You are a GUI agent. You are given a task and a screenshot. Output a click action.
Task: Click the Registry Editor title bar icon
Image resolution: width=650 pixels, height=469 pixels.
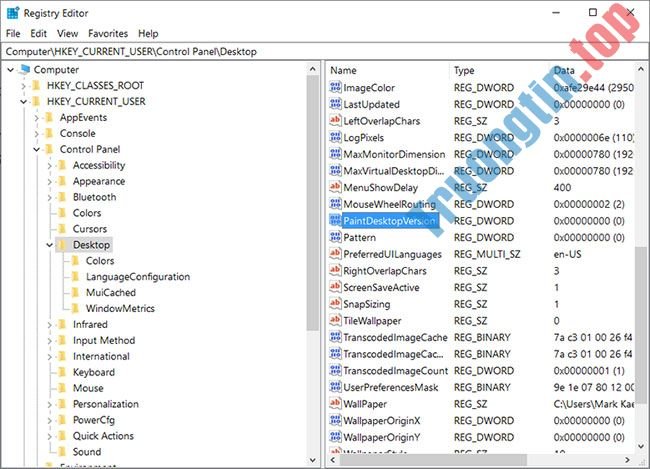(13, 13)
